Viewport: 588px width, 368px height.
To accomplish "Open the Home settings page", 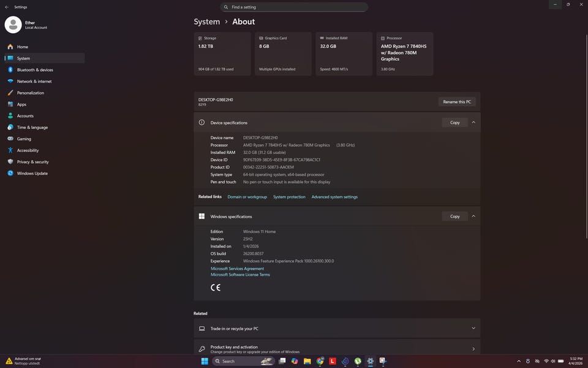I will (x=44, y=47).
